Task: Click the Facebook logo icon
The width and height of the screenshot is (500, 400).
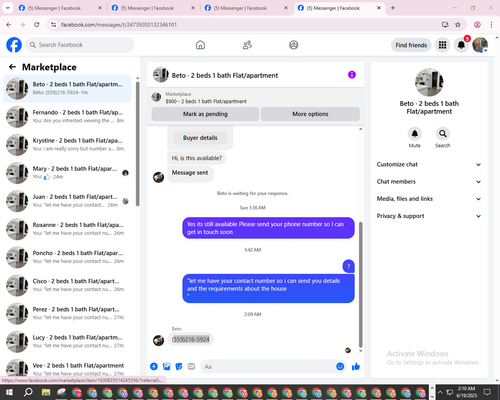Action: (14, 45)
